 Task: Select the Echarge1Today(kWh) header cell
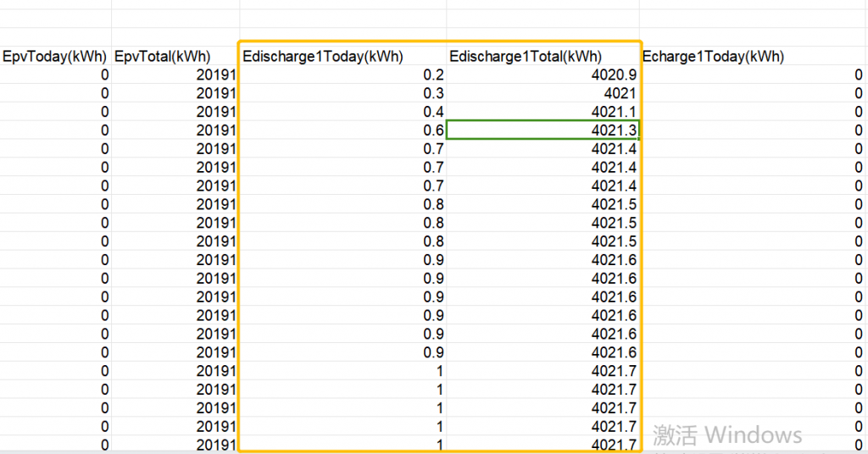pyautogui.click(x=754, y=56)
